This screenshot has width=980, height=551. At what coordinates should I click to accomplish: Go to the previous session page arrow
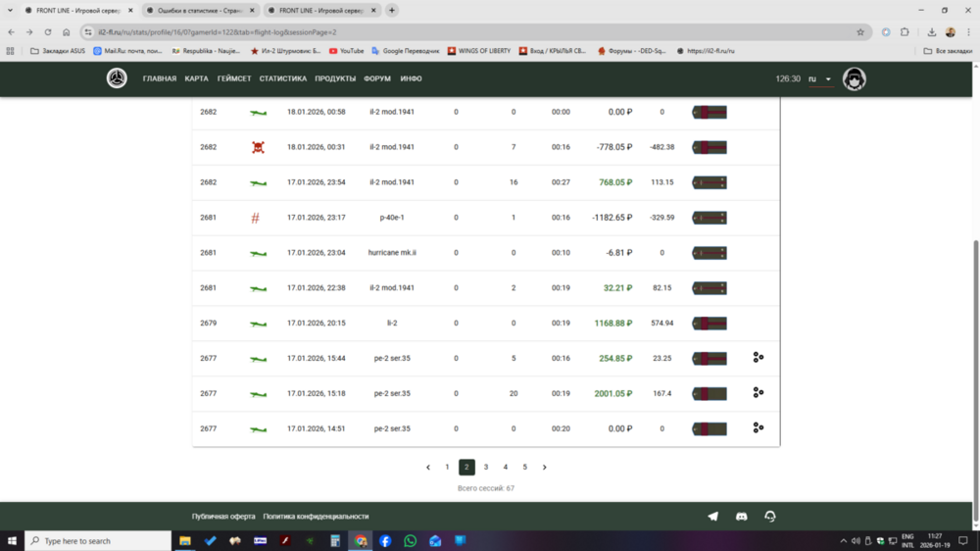428,468
